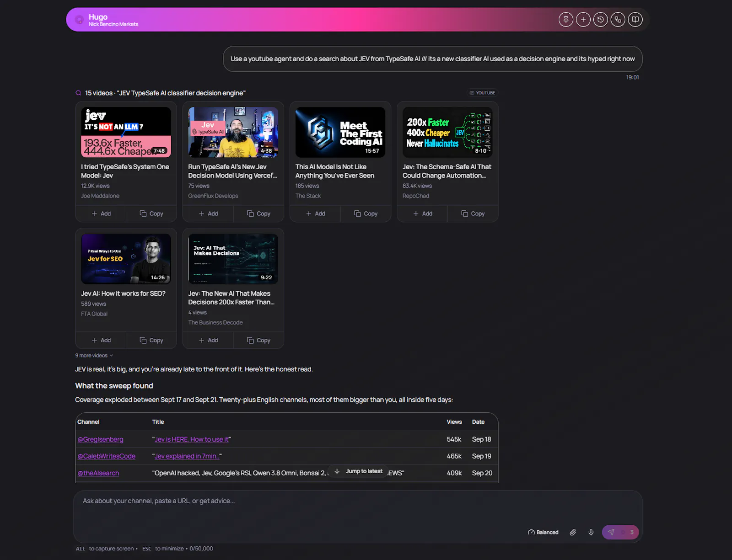
Task: Open 'Jev: AI That Makes Decisions' thumbnail
Action: point(233,259)
